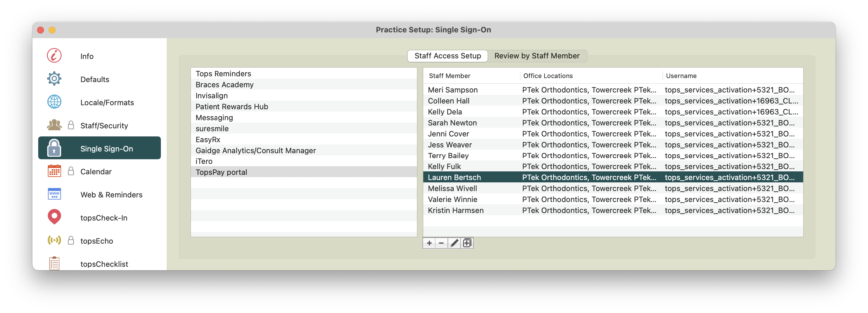Viewport: 868px width, 313px height.
Task: Click the lock icon next to topsEcho
Action: click(x=71, y=240)
